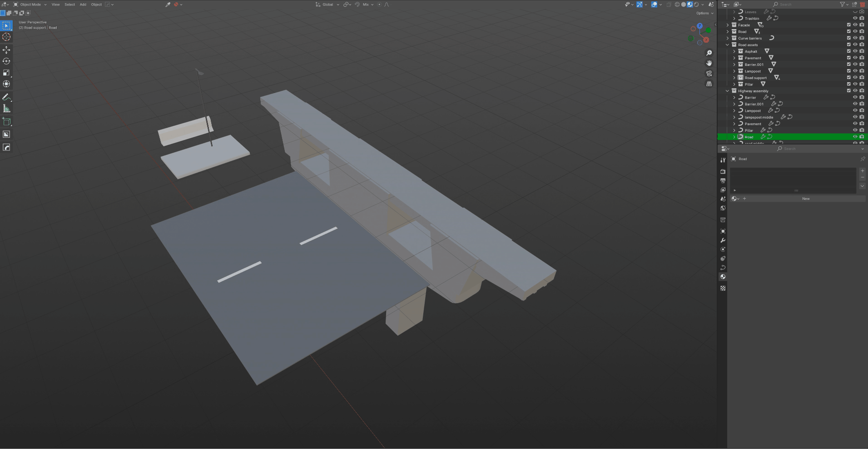This screenshot has height=449, width=868.
Task: Open the Texture properties tab
Action: [723, 288]
